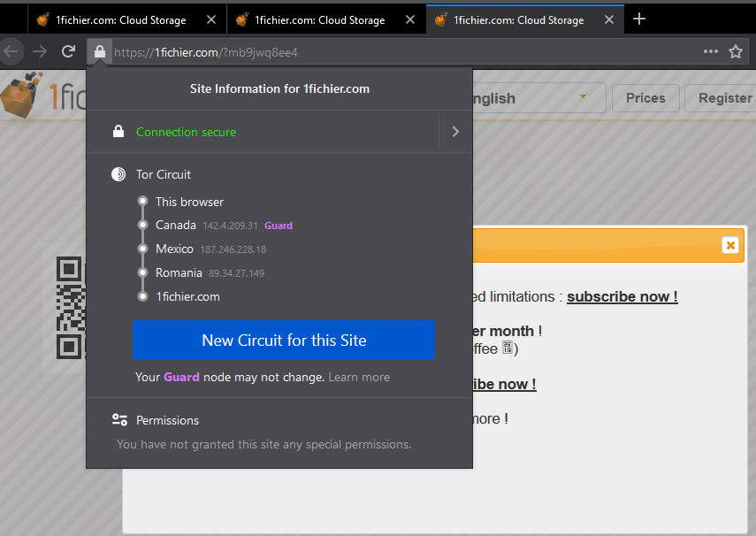Image resolution: width=756 pixels, height=536 pixels.
Task: Open the Learn more link about Guard
Action: (359, 378)
